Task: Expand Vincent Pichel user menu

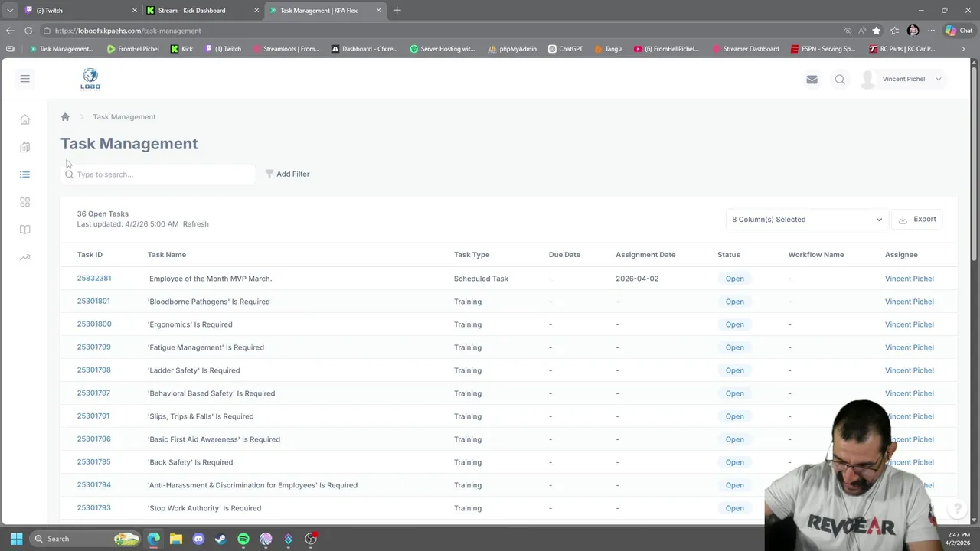Action: pos(904,79)
